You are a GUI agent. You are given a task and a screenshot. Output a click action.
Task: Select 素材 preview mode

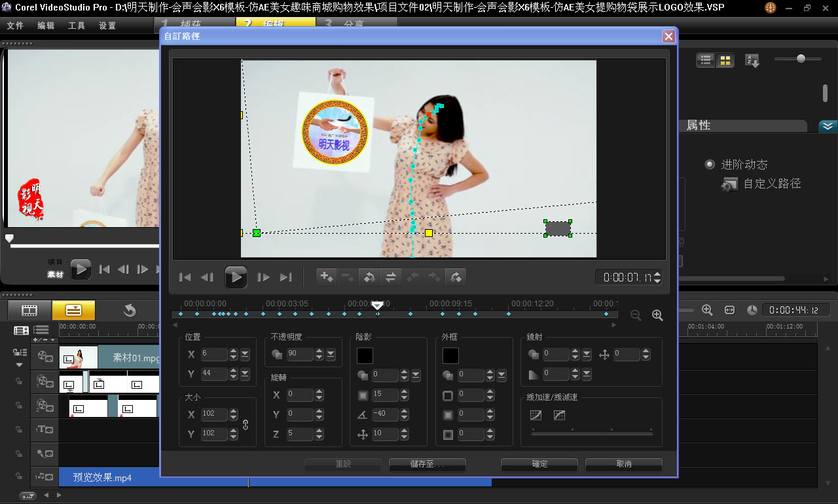click(x=55, y=275)
